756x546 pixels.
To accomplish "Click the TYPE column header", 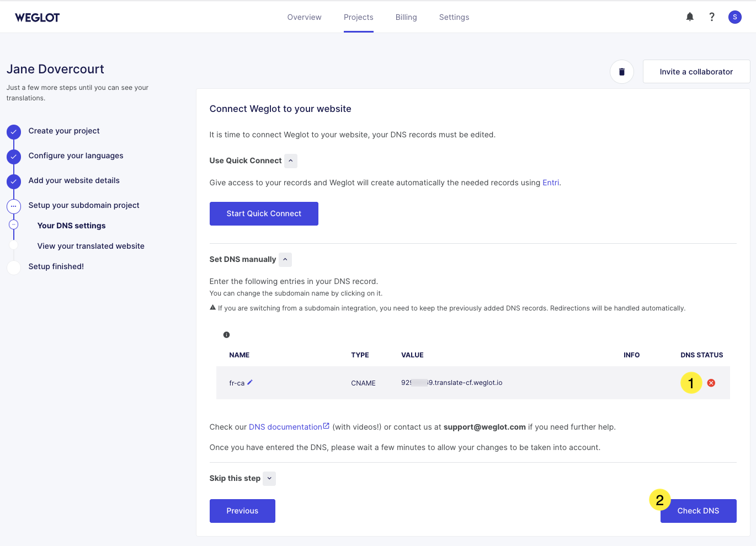I will pyautogui.click(x=360, y=355).
